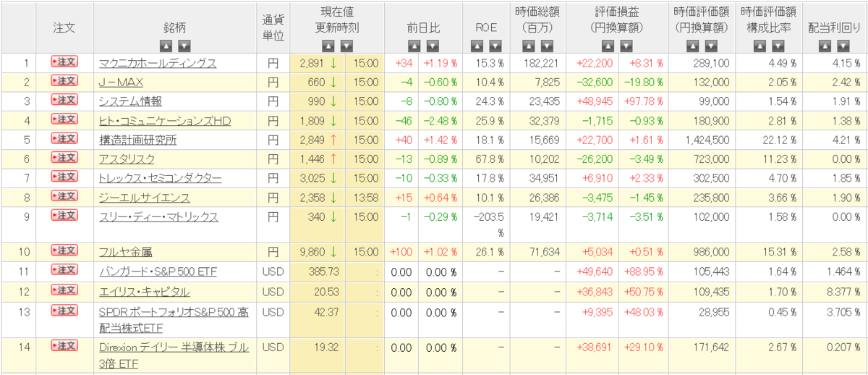Click 注文 button for フルヤ金属
This screenshot has height=375, width=868.
coord(64,250)
